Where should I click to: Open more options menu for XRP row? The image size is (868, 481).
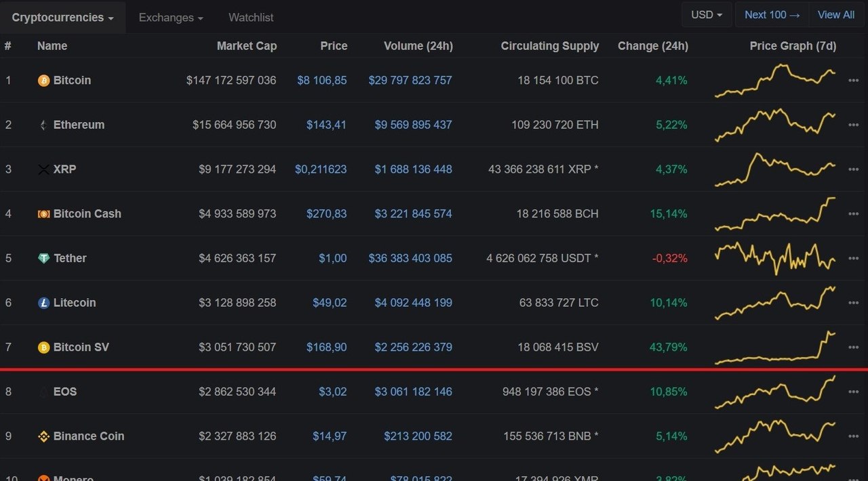pos(853,169)
